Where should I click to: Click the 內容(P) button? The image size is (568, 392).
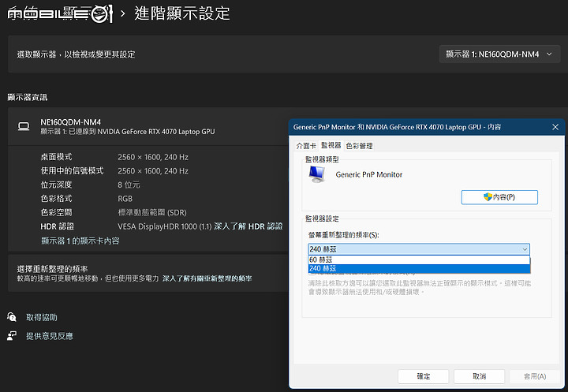click(x=499, y=197)
